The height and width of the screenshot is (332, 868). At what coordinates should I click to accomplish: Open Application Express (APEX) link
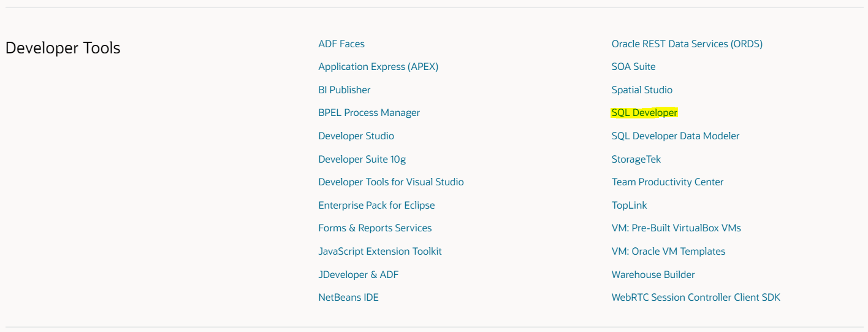click(378, 66)
